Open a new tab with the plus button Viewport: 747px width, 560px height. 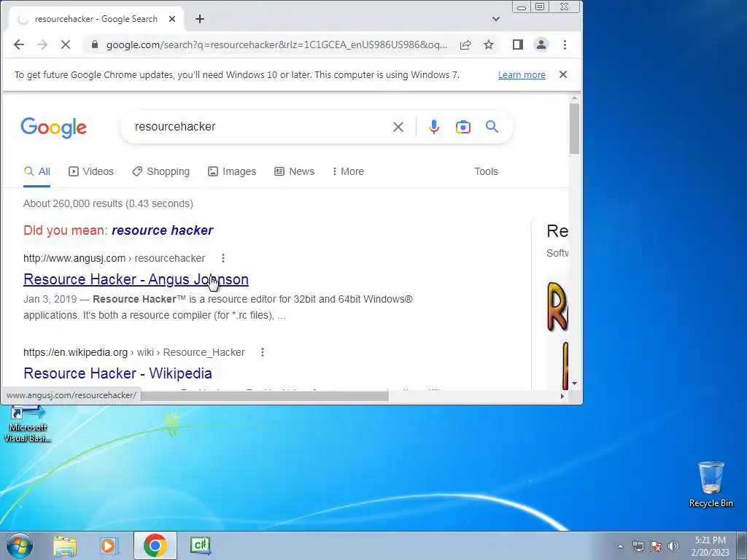point(200,19)
